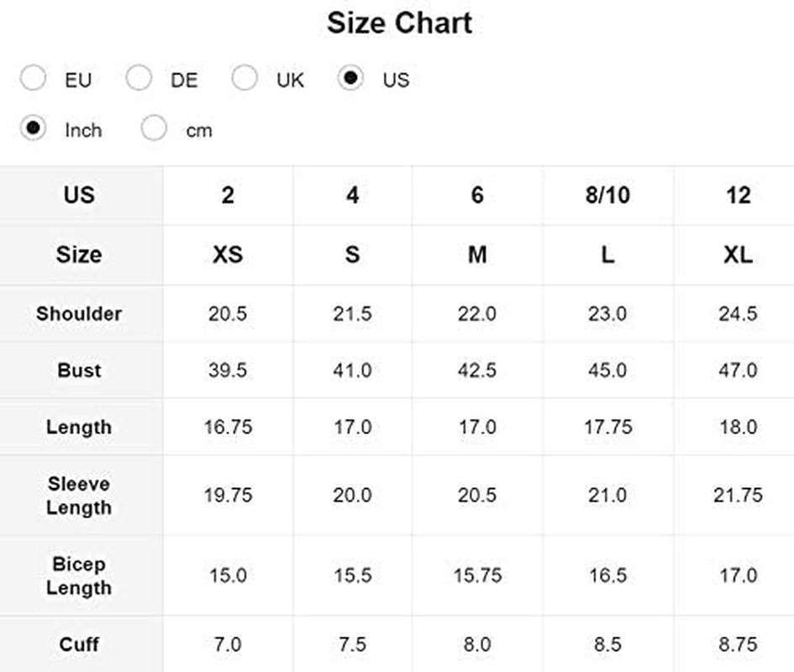Select the US size radio button
The width and height of the screenshot is (794, 672).
coord(350,79)
